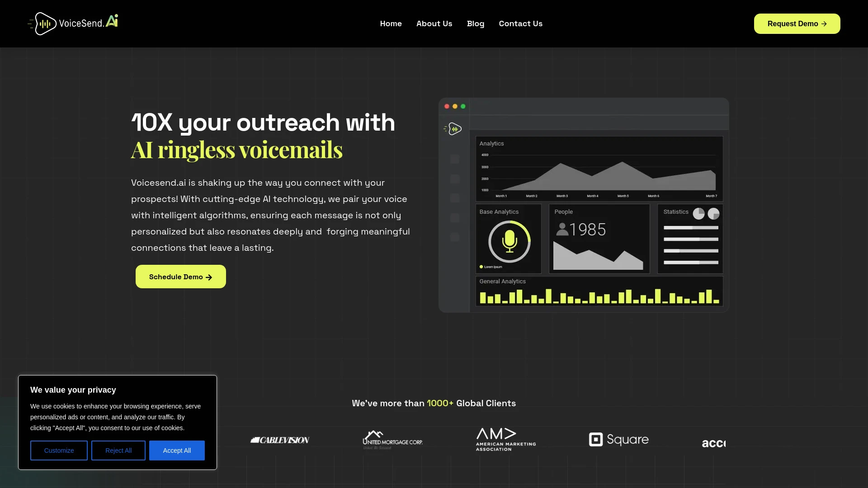The height and width of the screenshot is (488, 868).
Task: Click the microphone icon in Base Analytics
Action: click(509, 241)
